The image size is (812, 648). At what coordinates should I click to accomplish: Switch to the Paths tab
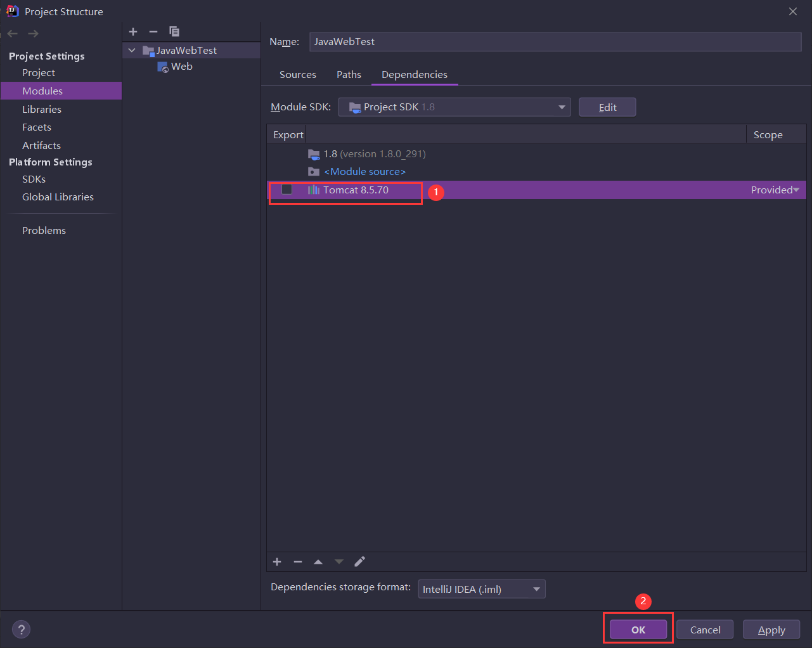(x=349, y=75)
